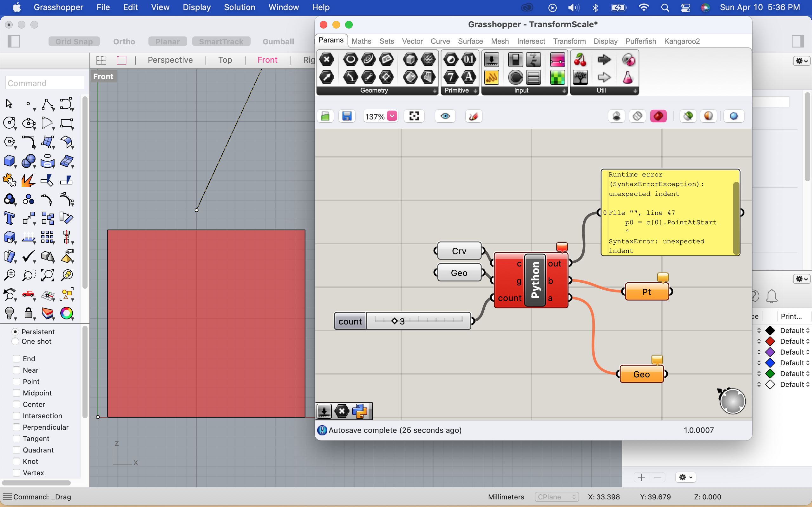Toggle the Gumball display option

point(279,42)
